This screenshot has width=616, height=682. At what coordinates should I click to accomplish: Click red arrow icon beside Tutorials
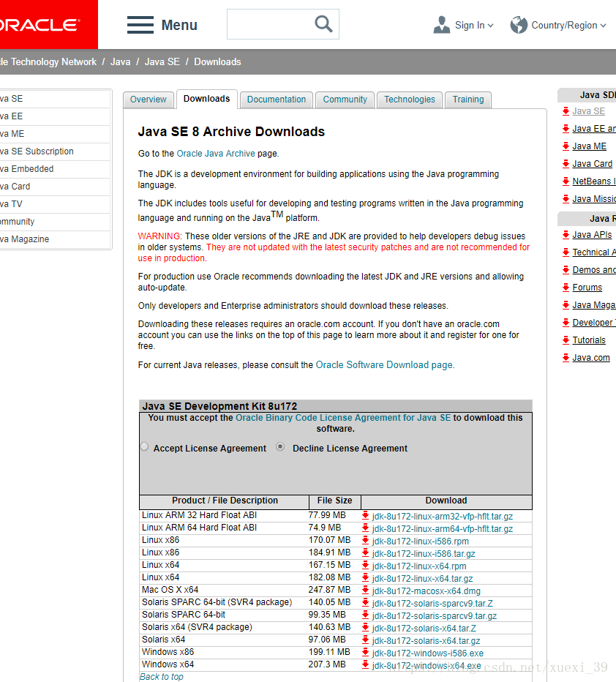coord(566,340)
